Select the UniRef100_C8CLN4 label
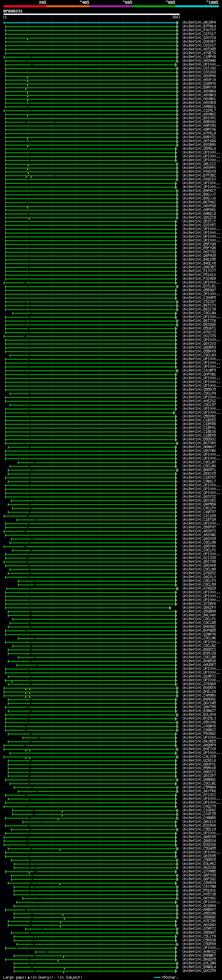This screenshot has width=222, height=980. coord(199,313)
